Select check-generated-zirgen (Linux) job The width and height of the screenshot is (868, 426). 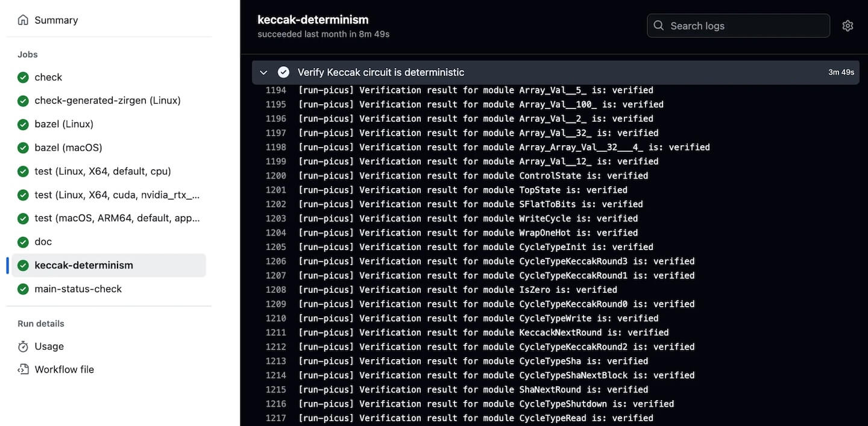point(107,101)
